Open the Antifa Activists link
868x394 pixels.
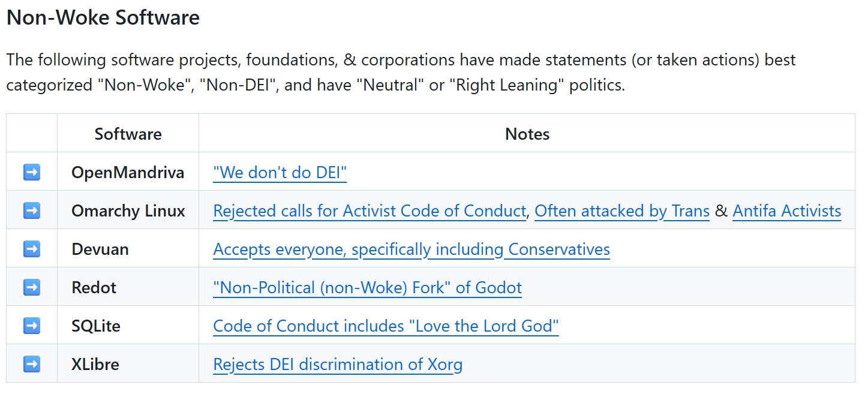click(x=786, y=211)
